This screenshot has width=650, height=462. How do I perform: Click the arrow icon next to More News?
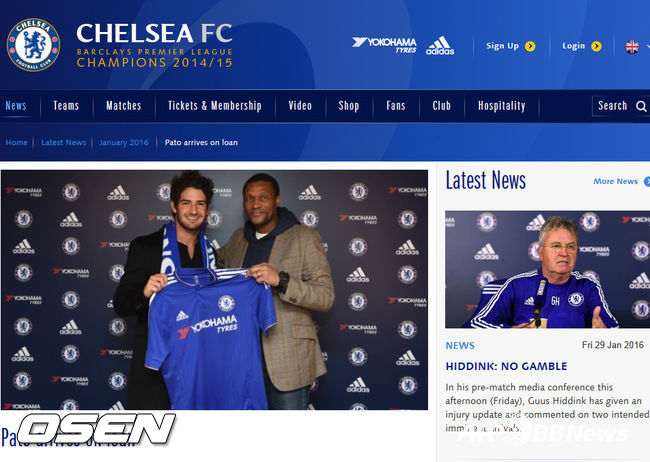pos(647,181)
